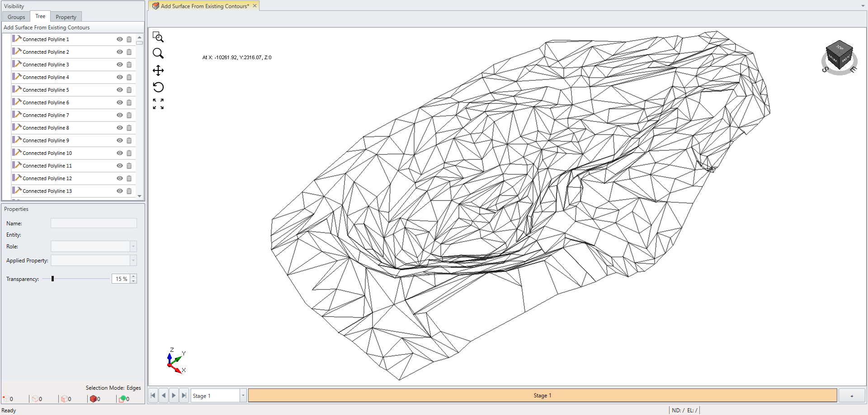This screenshot has height=415, width=868.
Task: Show Connected Polyline 7
Action: pos(119,115)
